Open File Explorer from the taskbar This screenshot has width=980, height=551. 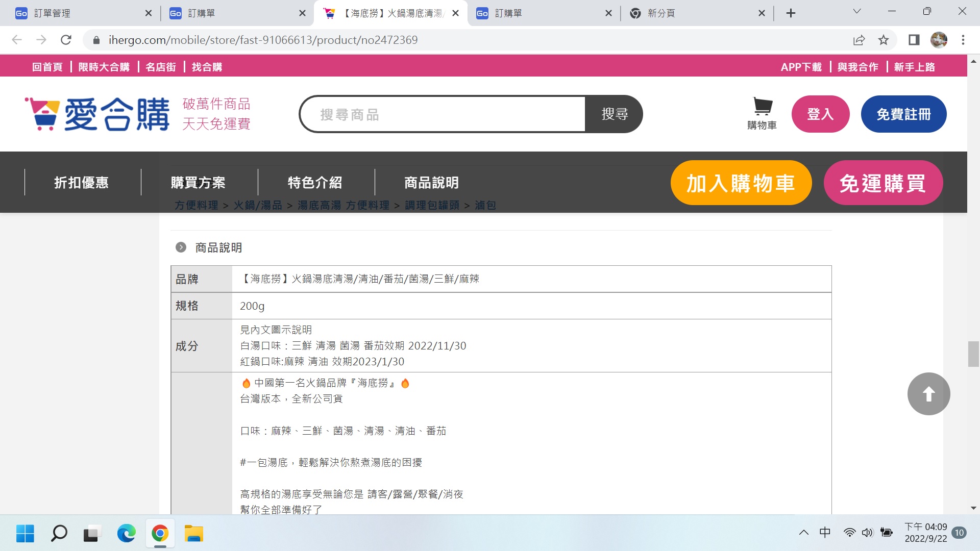[x=193, y=534]
